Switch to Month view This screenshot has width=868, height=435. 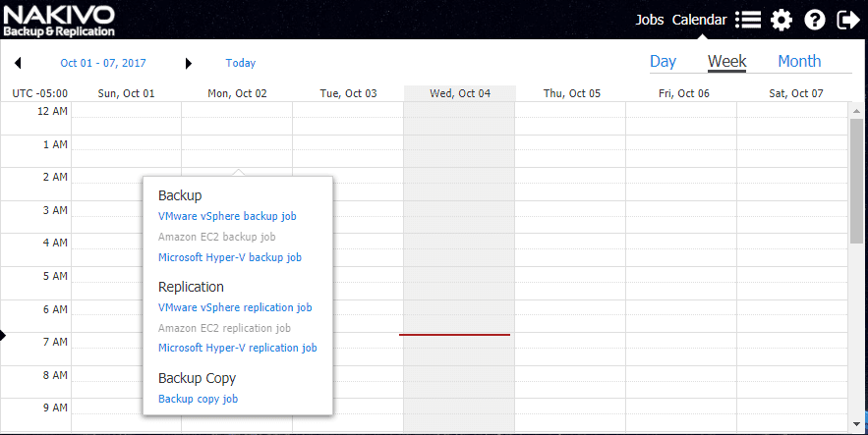pyautogui.click(x=799, y=61)
